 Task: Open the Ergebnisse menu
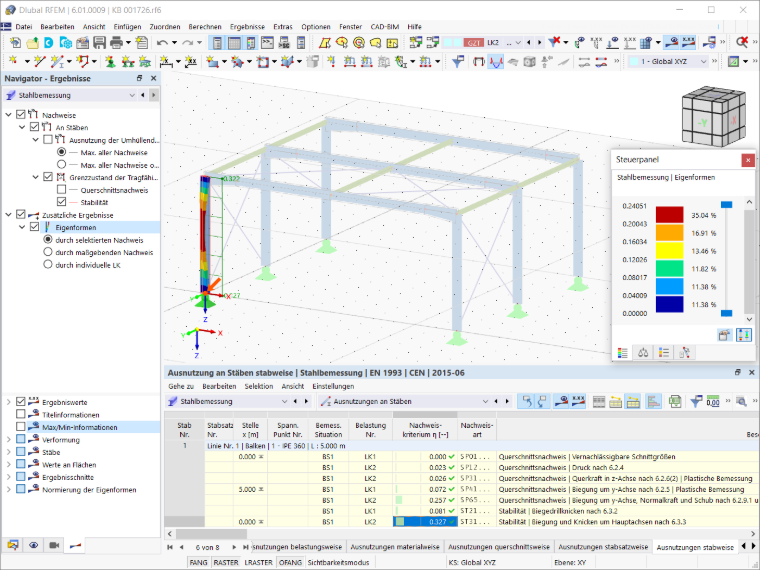pos(247,27)
